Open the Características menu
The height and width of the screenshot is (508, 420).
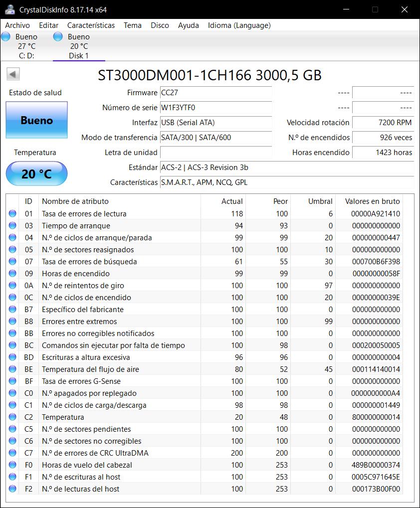(91, 25)
